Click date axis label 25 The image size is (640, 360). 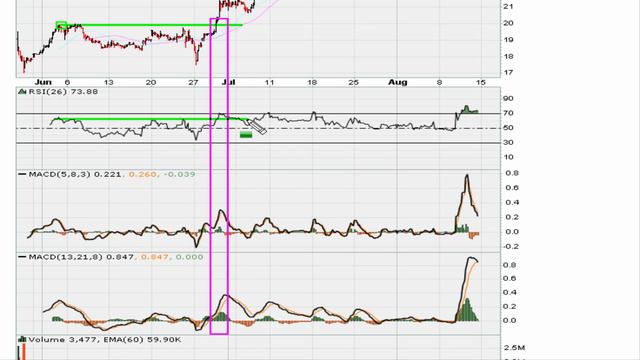(353, 82)
